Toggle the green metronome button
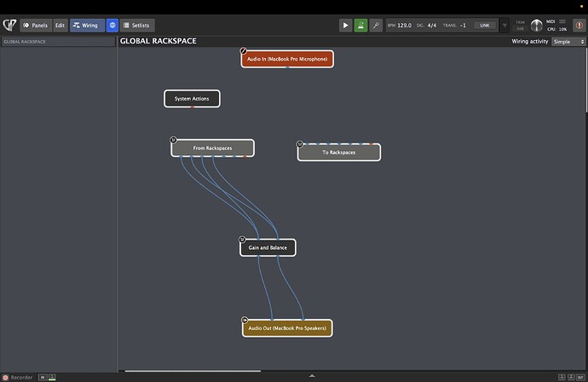 [360, 25]
